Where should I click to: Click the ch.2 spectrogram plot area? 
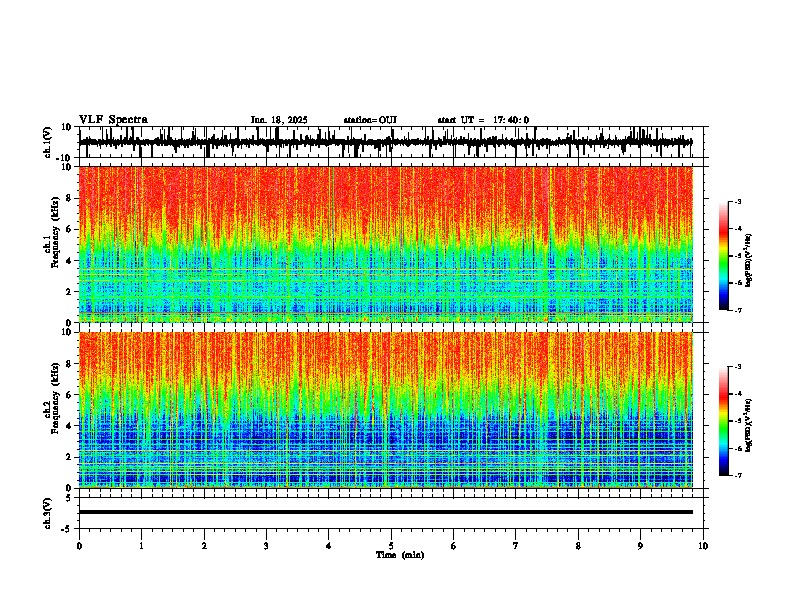click(386, 410)
